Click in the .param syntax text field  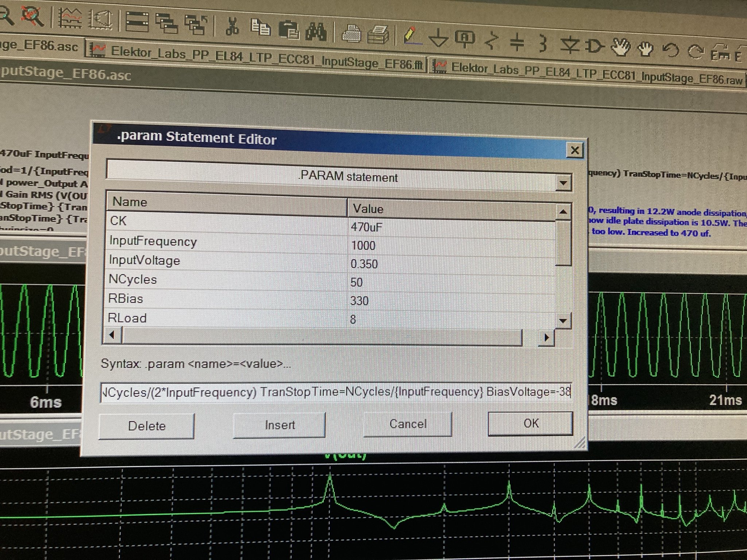point(336,392)
